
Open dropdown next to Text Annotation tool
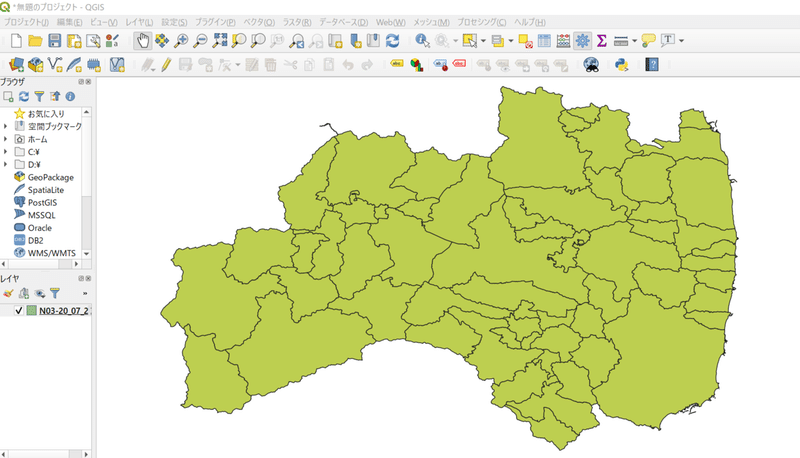click(x=682, y=41)
